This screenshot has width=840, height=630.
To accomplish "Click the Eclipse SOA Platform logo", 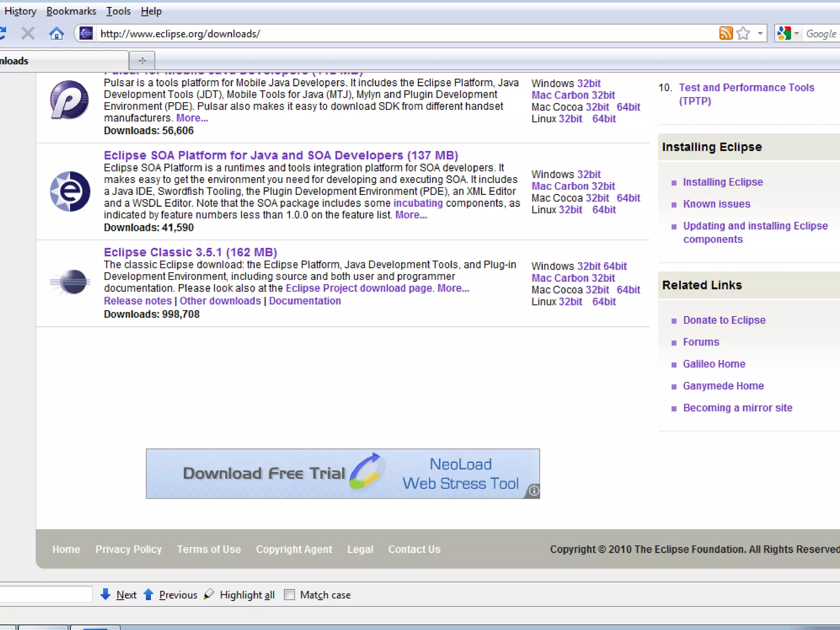I will pyautogui.click(x=70, y=192).
